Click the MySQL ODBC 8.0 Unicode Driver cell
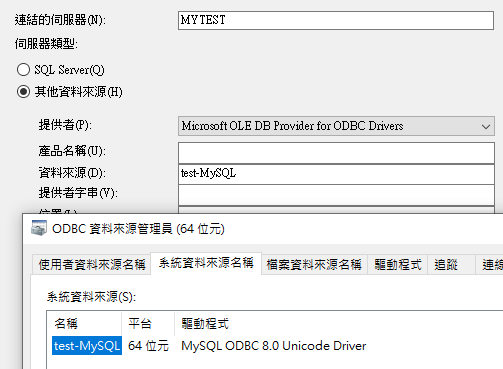 273,346
